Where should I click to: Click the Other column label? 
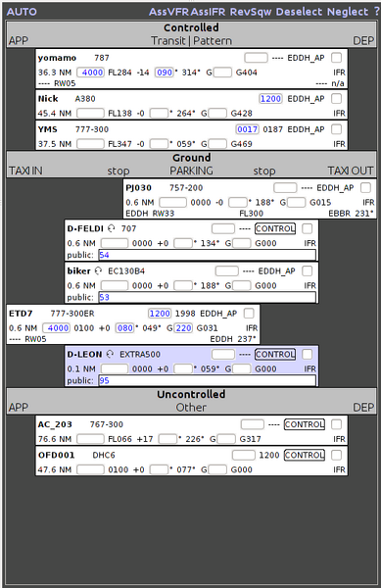191,408
